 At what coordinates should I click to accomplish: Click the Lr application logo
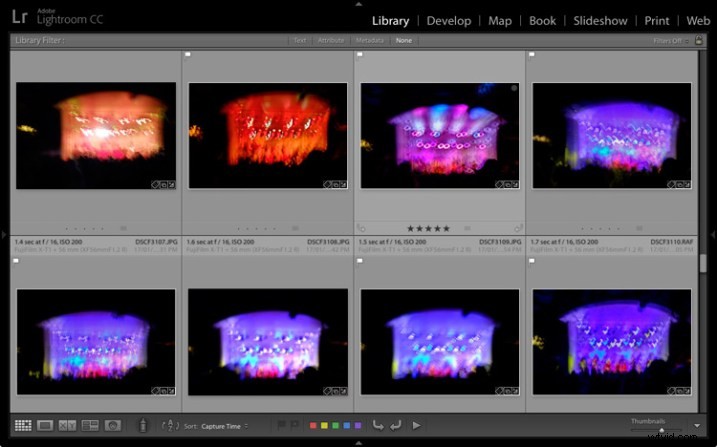pos(19,17)
